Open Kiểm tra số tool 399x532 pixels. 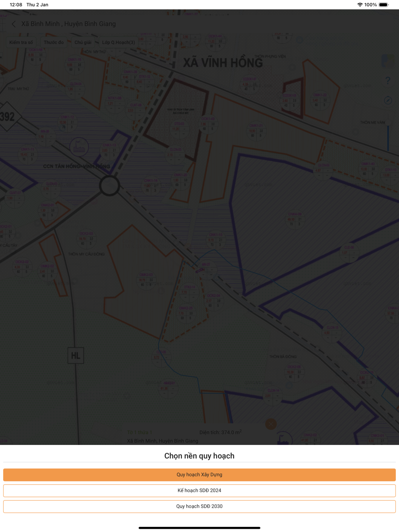click(21, 42)
